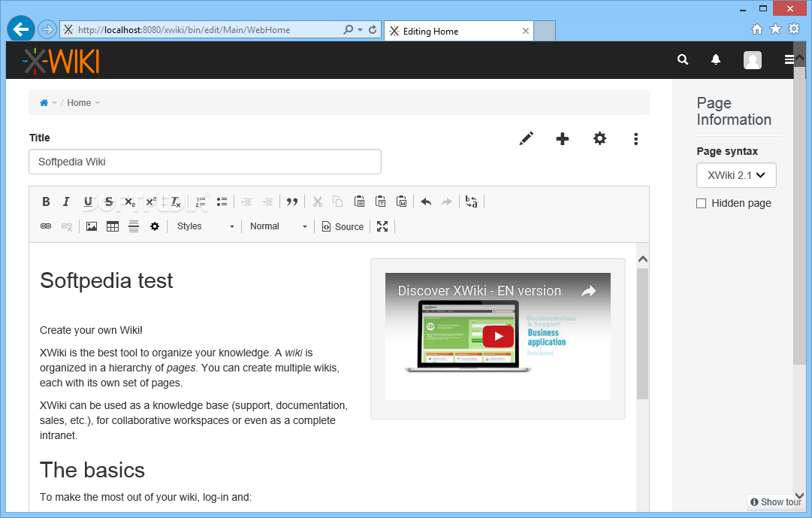Cut the selected text
Image resolution: width=812 pixels, height=518 pixels.
point(318,201)
